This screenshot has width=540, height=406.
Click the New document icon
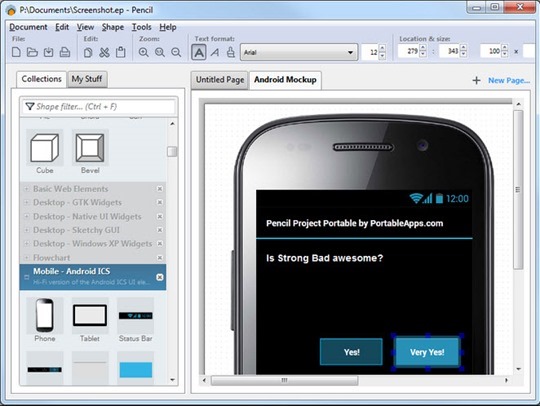[x=16, y=52]
